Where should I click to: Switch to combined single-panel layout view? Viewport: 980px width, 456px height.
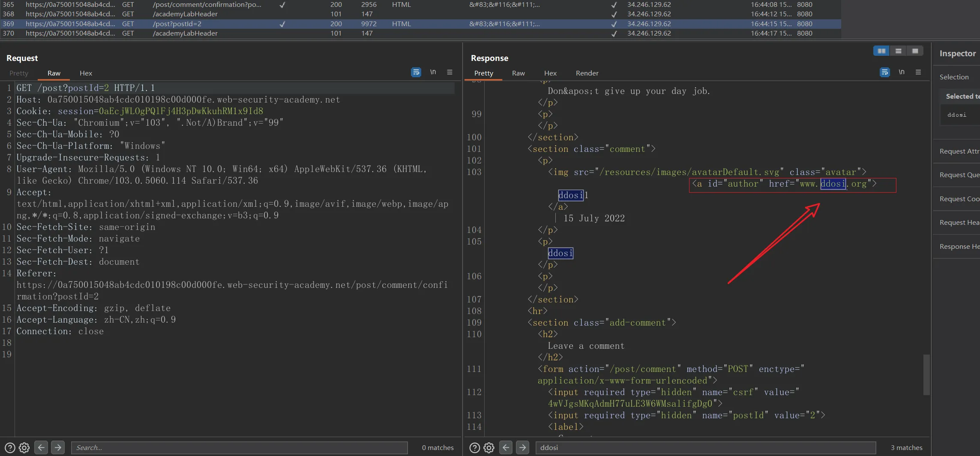pos(915,51)
